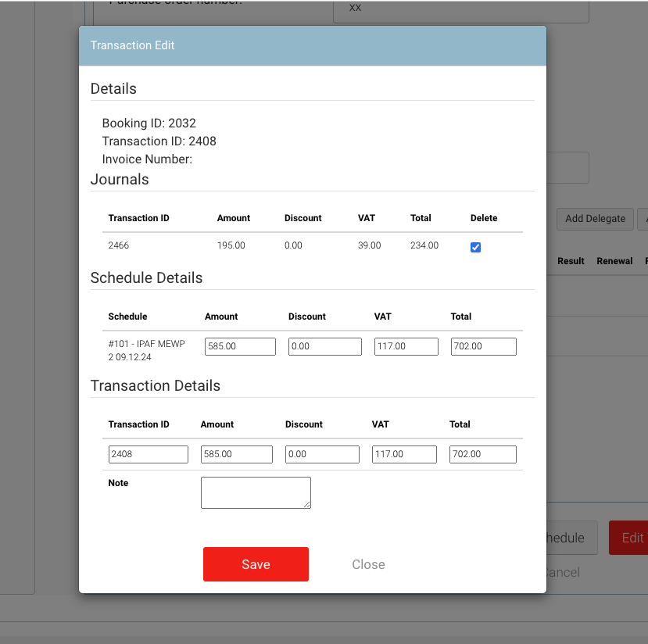The width and height of the screenshot is (648, 644).
Task: Click the Renewal column header
Action: (614, 261)
